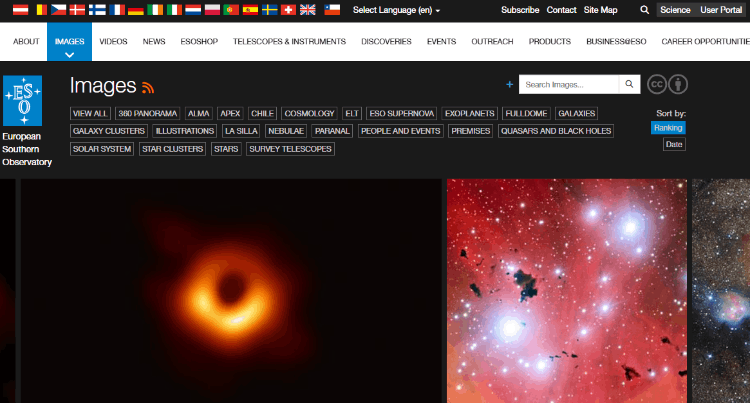
Task: Filter images by Galaxies
Action: (577, 113)
